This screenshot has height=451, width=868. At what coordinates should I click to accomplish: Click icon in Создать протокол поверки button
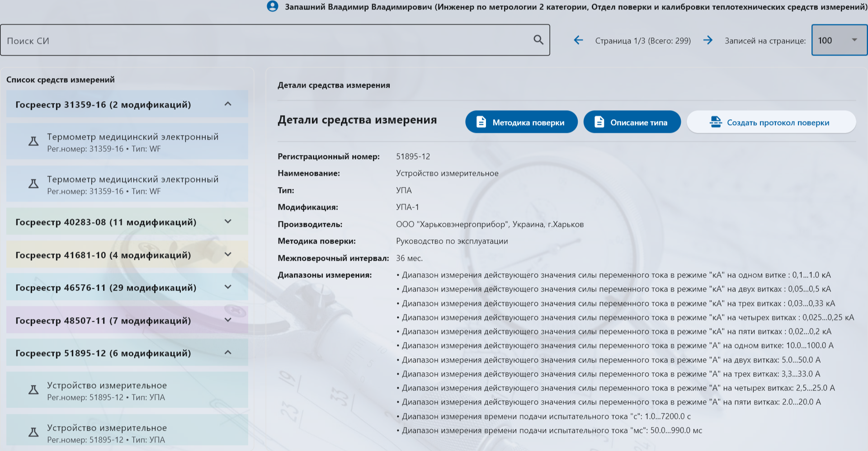click(x=716, y=122)
